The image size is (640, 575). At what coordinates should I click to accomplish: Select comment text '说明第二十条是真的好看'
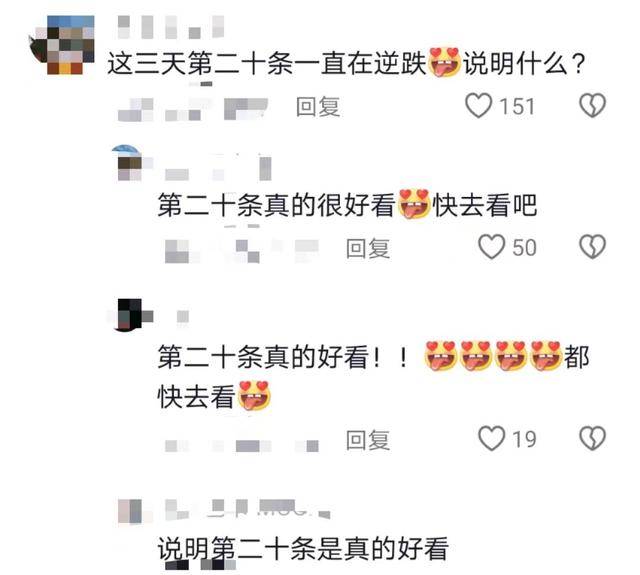pyautogui.click(x=303, y=549)
